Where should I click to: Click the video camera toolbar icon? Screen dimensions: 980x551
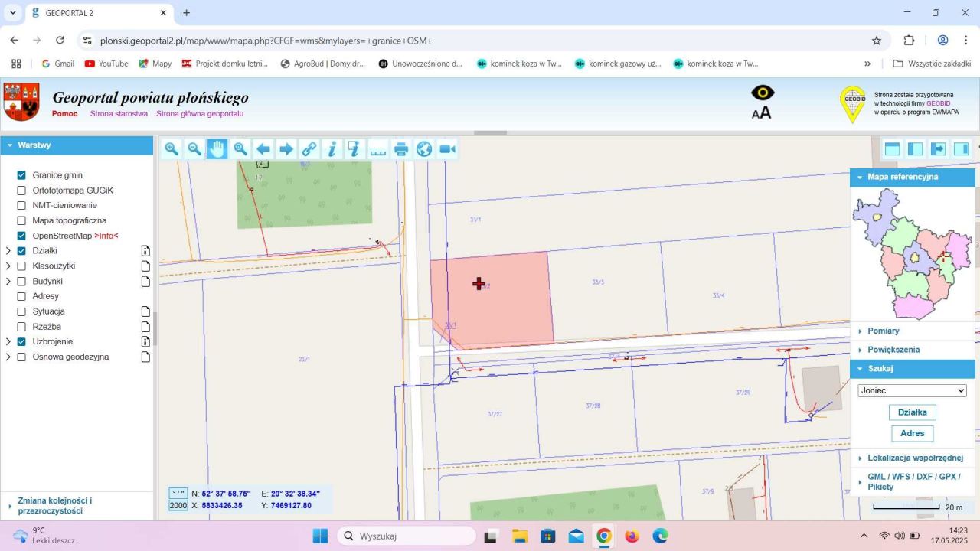pos(448,149)
